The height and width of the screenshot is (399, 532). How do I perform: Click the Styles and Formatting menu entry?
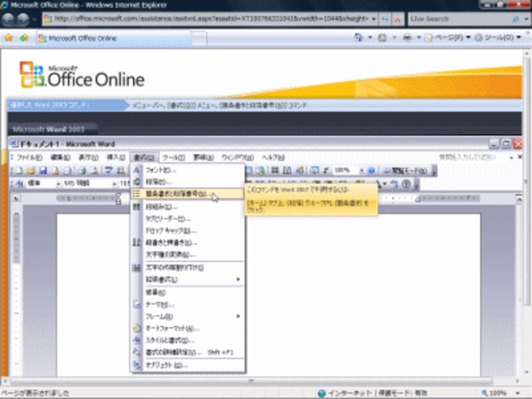pyautogui.click(x=188, y=340)
